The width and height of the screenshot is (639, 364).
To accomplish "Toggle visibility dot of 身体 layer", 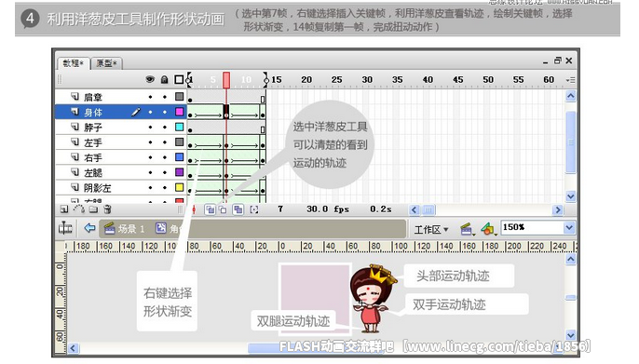I will pos(150,112).
